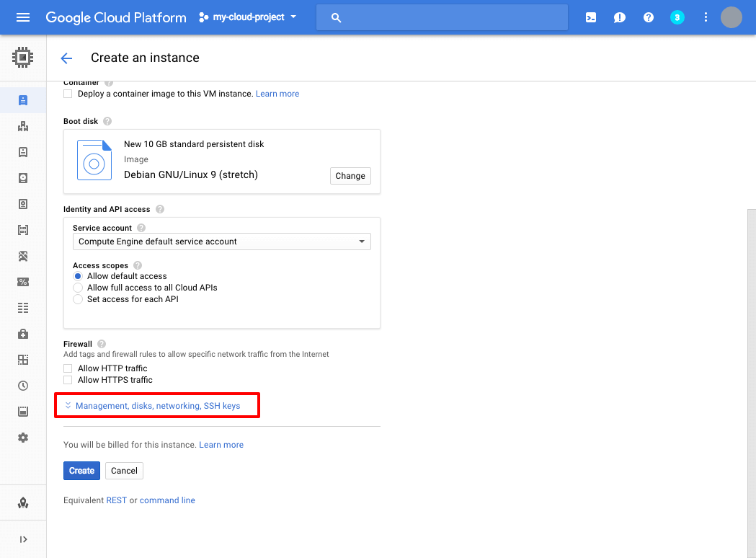The height and width of the screenshot is (558, 756).
Task: Open VM instances in sidebar
Action: (22, 100)
